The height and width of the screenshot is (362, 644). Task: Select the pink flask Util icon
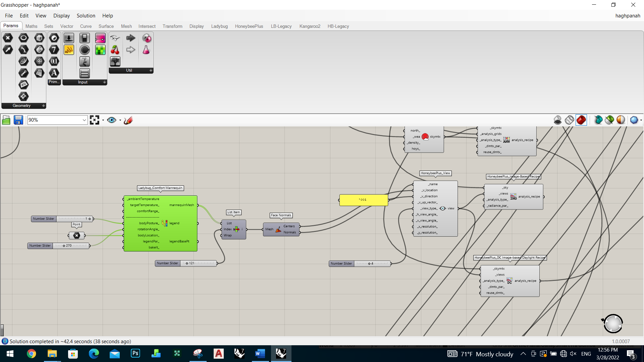pyautogui.click(x=146, y=50)
